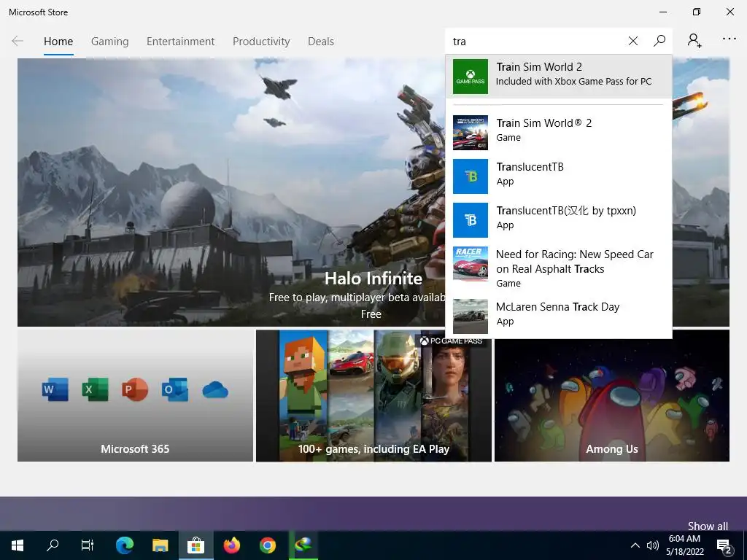Open File Explorer from taskbar

pyautogui.click(x=160, y=545)
